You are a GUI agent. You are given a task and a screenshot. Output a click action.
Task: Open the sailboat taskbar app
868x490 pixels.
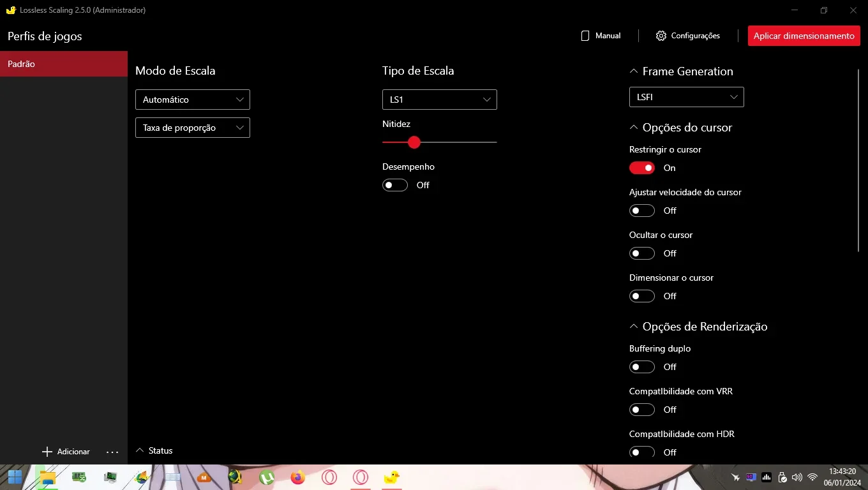pos(142,477)
